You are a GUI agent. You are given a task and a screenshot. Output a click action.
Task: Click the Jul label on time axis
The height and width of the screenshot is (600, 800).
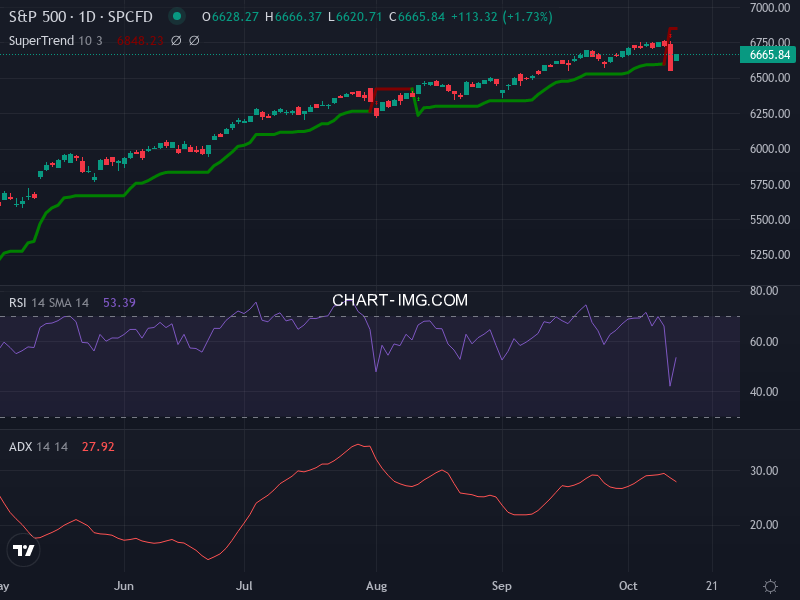[244, 586]
